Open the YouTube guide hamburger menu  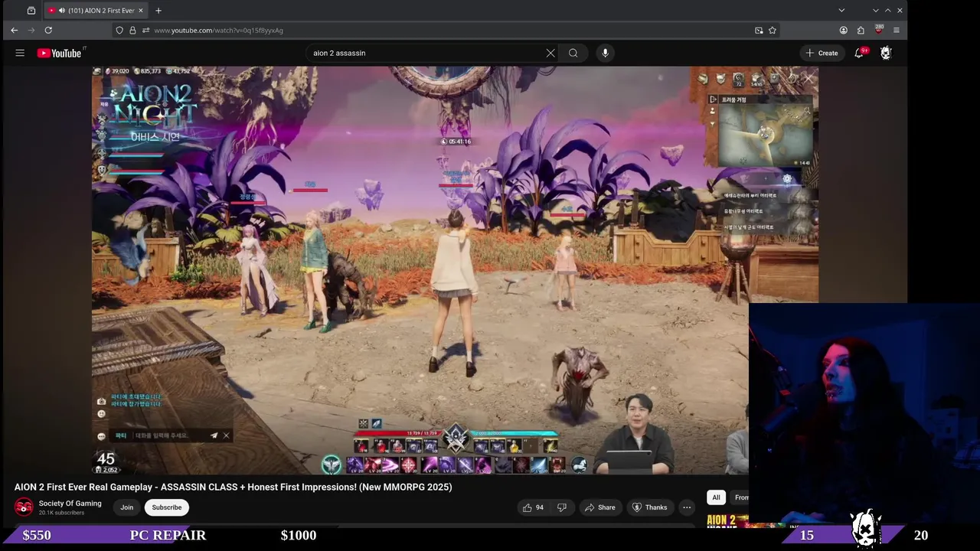20,53
